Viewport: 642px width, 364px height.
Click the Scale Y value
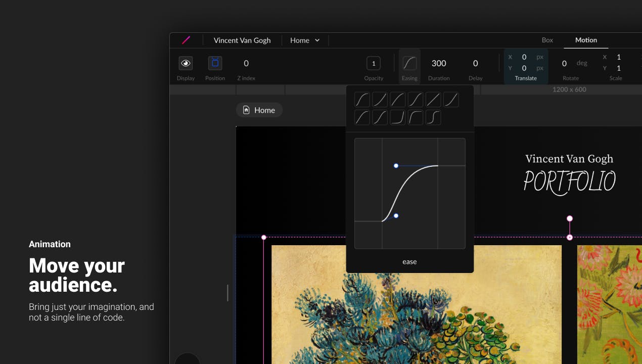[x=619, y=68]
